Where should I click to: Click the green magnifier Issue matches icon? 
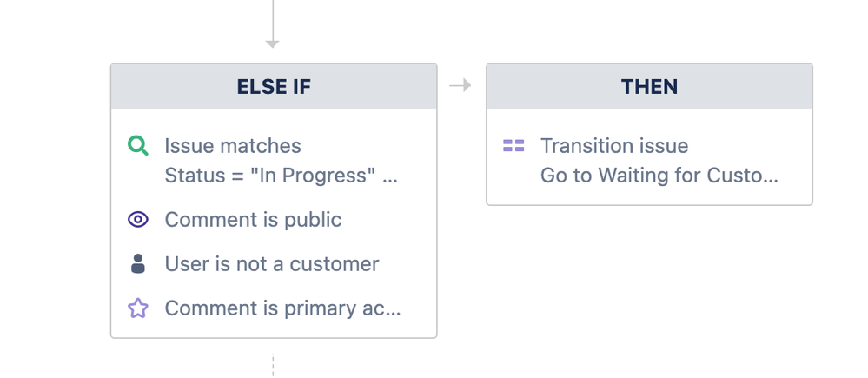pyautogui.click(x=138, y=146)
